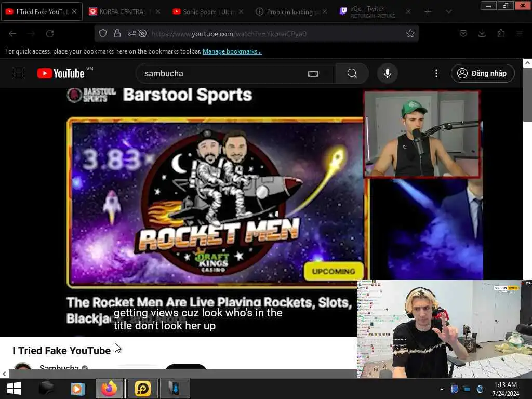Open the Firefox downloads arrow
This screenshot has width=532, height=399.
(482, 33)
